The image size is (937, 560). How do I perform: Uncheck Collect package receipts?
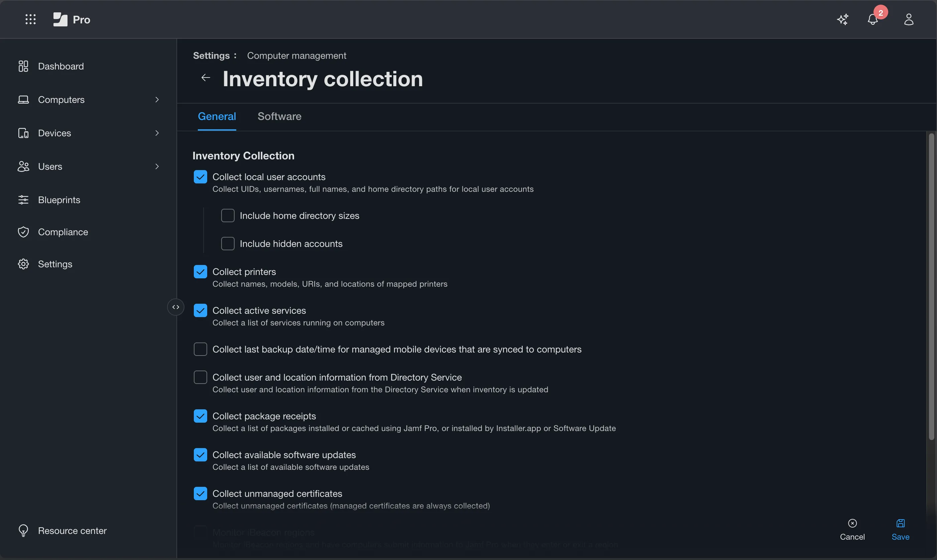click(200, 416)
